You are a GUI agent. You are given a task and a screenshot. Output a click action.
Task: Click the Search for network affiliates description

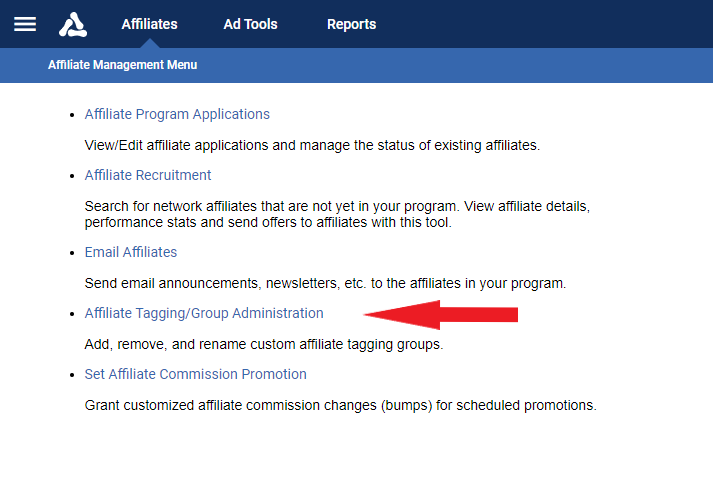[337, 214]
